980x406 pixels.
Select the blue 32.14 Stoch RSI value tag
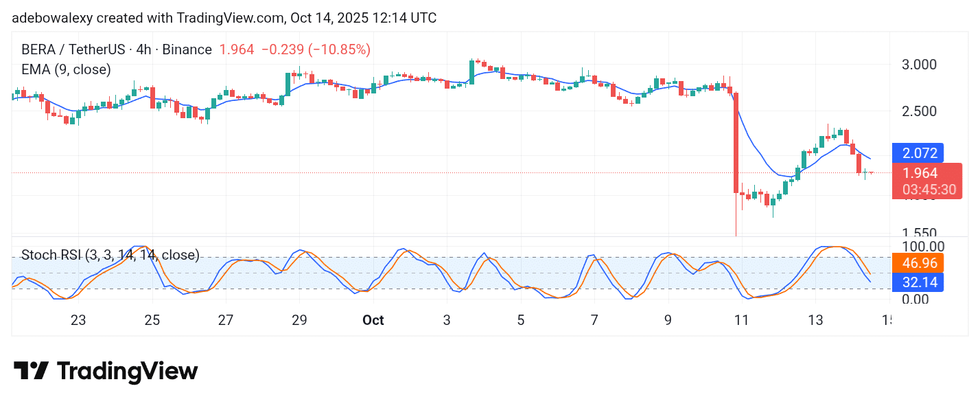tap(918, 282)
